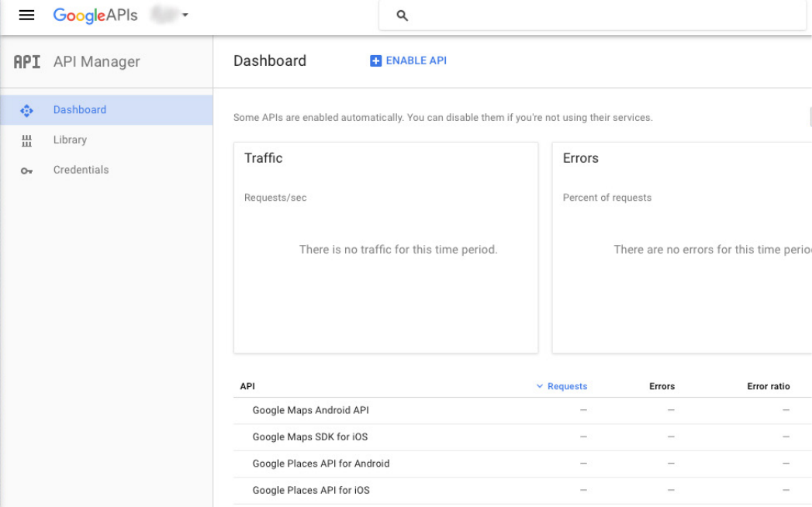Open Google Places API for iOS
This screenshot has width=812, height=507.
click(x=522, y=491)
